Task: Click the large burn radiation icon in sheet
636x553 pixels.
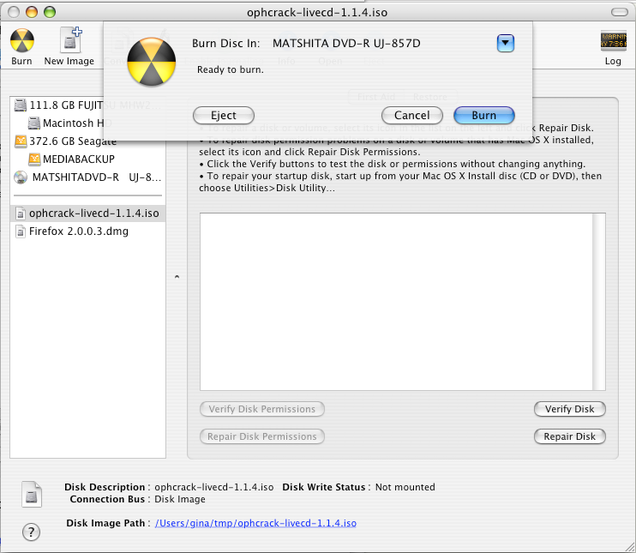Action: coord(151,61)
